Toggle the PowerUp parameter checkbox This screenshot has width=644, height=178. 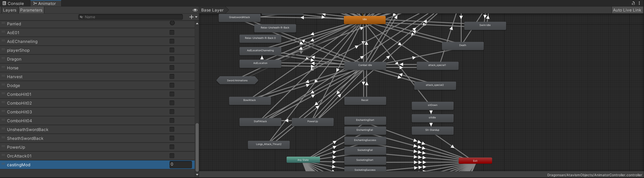pos(172,147)
